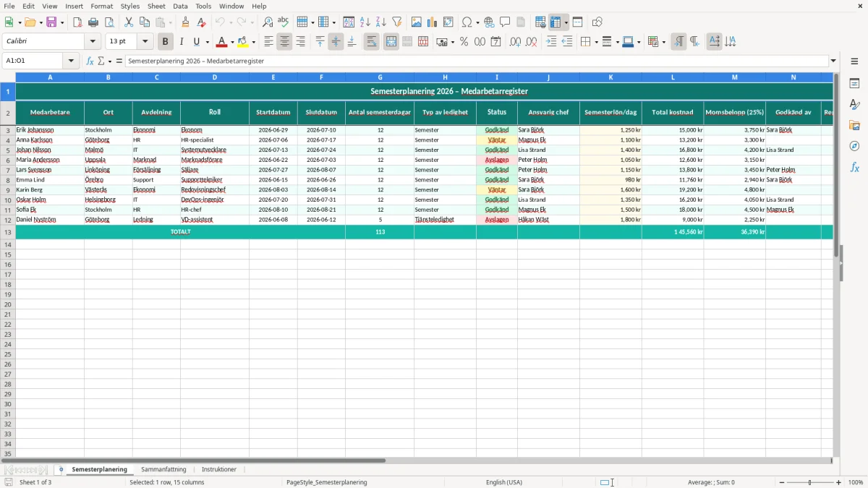This screenshot has width=868, height=488.
Task: Toggle Underline formatting button
Action: coord(197,42)
